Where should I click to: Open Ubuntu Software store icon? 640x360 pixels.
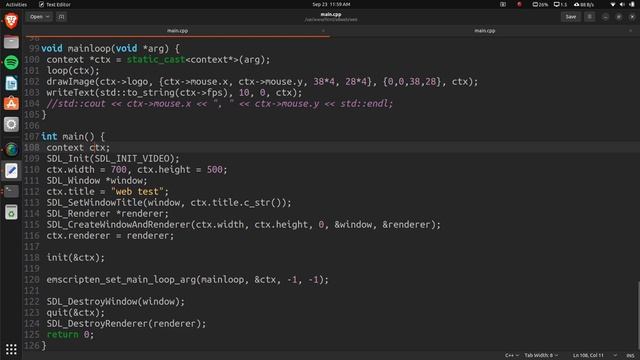pos(11,104)
